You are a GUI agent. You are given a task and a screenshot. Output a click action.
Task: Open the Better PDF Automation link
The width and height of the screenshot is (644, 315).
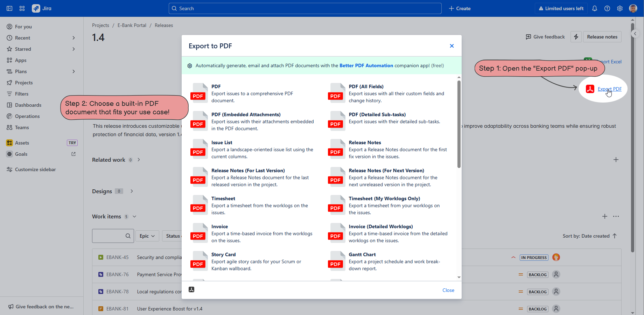[x=366, y=65]
